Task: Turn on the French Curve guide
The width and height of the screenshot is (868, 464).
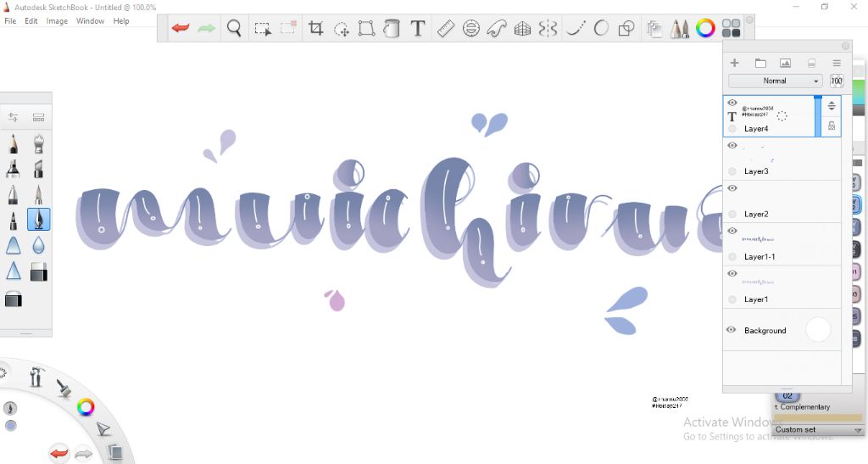Action: pyautogui.click(x=497, y=28)
